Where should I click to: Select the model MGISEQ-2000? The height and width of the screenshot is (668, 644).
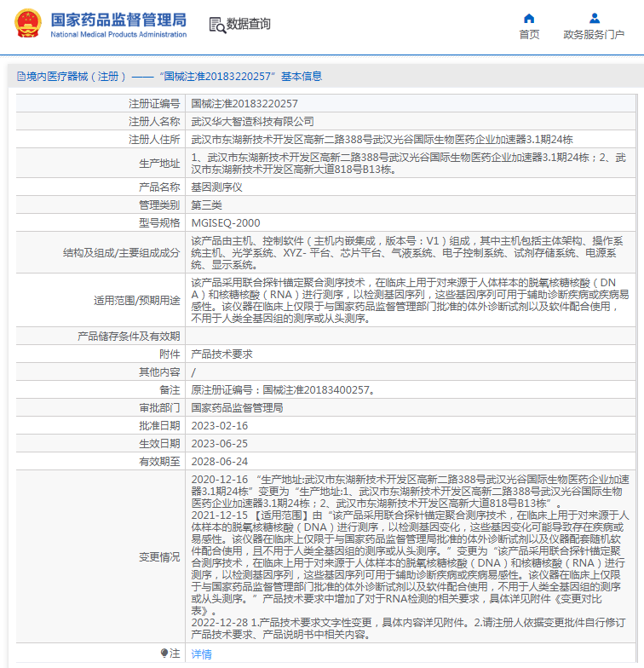pos(226,223)
